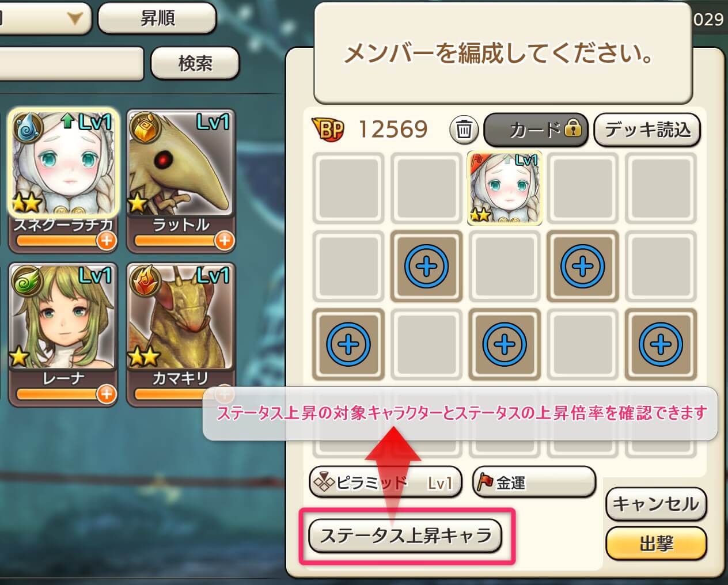Toggle the locked カード button
Screen dimensions: 728x585
click(536, 130)
